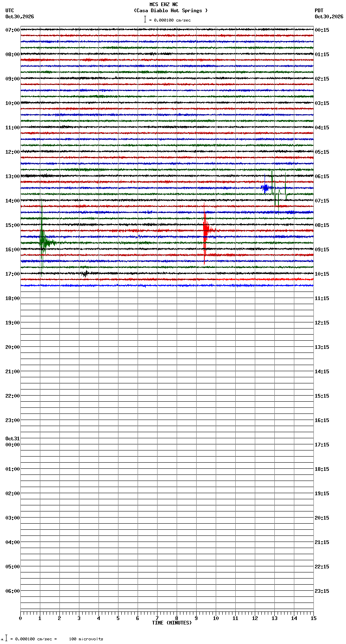Viewport: 346px width, 644px height.
Task: Click the scale bar symbol in the bottom legend
Action: (x=6, y=638)
